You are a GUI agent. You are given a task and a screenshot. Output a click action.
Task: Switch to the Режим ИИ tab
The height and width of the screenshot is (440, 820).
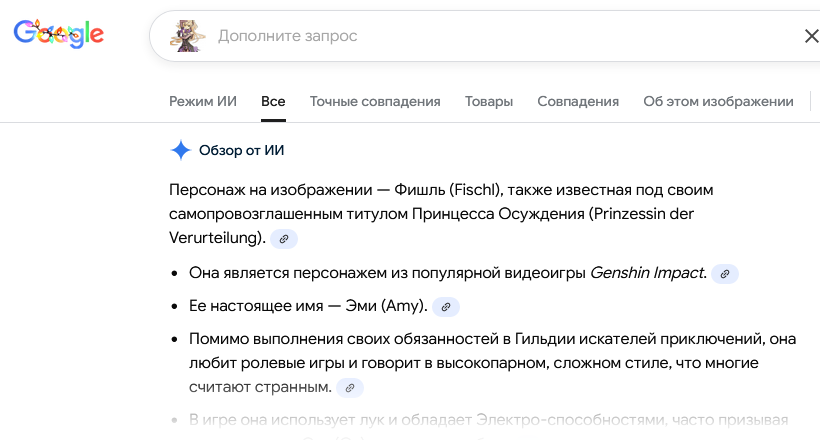click(x=203, y=101)
